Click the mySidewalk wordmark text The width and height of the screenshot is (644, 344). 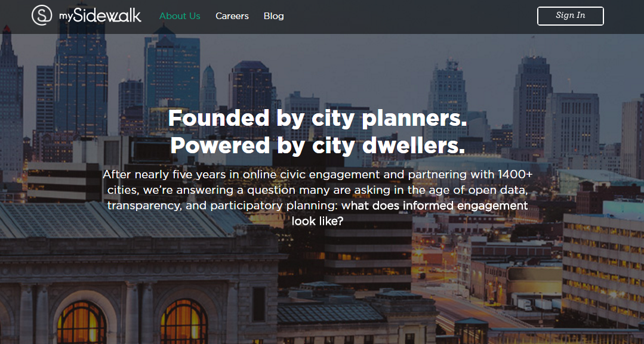pyautogui.click(x=100, y=16)
